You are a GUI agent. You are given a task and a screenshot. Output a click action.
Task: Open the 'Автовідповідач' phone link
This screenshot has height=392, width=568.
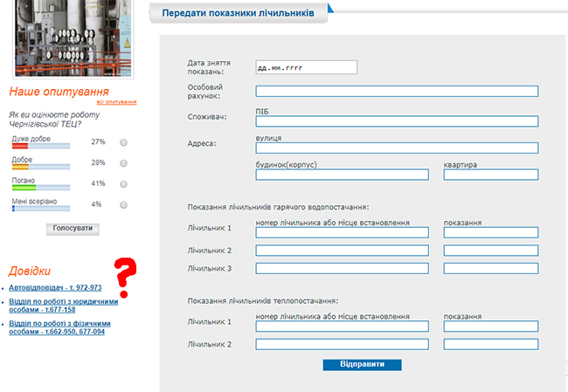coord(56,287)
